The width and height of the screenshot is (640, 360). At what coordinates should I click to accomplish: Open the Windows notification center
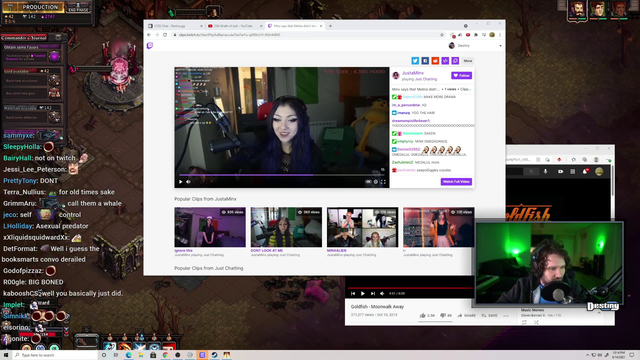[x=632, y=355]
